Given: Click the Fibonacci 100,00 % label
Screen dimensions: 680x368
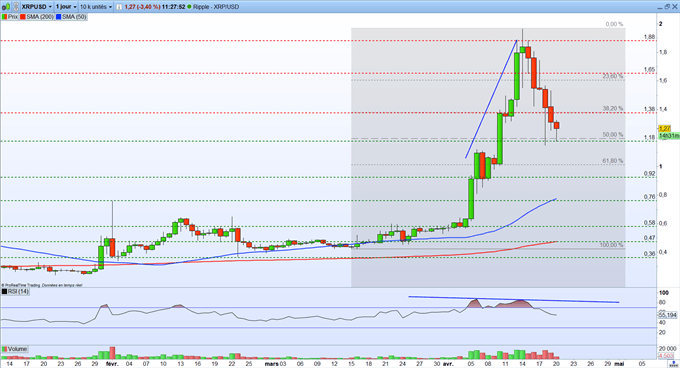Looking at the screenshot, I should (x=611, y=245).
